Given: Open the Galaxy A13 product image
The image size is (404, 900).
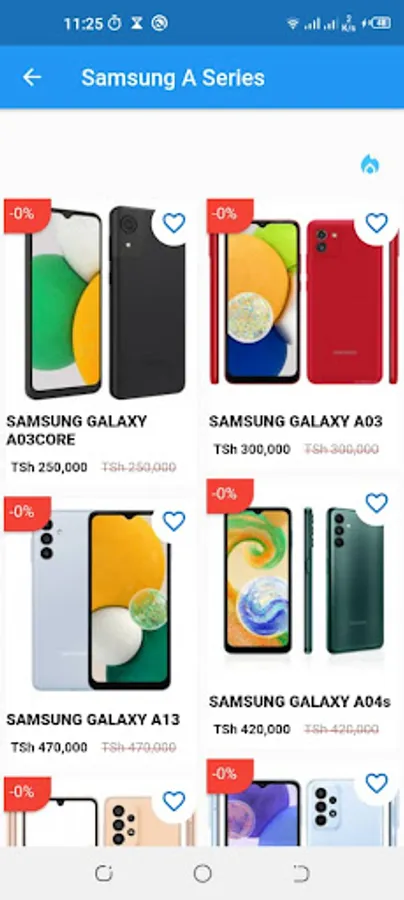Looking at the screenshot, I should (x=102, y=599).
